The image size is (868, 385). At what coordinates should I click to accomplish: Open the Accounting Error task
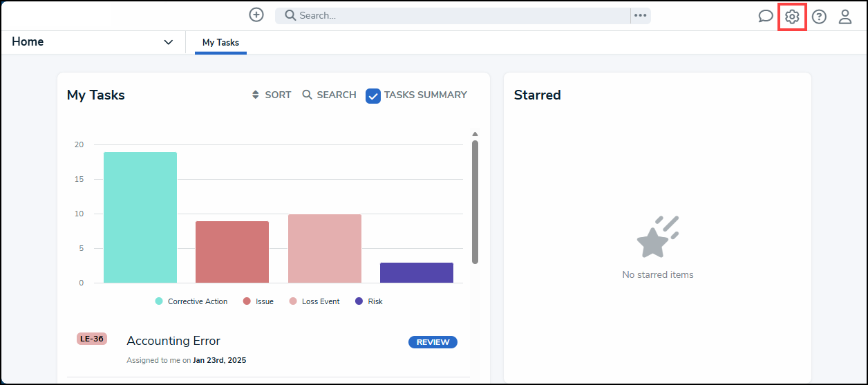coord(173,341)
